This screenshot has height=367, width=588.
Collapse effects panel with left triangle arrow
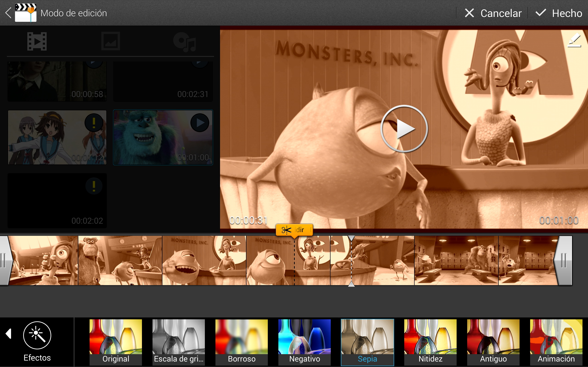pos(9,334)
